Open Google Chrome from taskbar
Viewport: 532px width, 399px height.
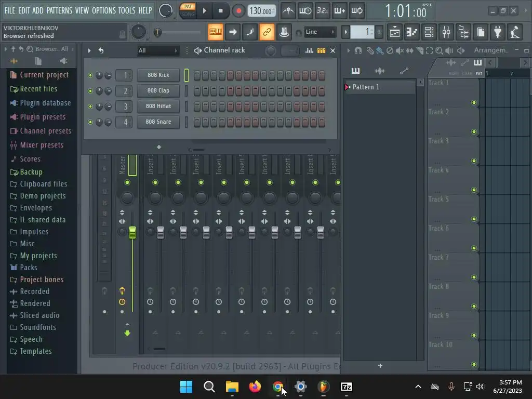[x=278, y=387]
